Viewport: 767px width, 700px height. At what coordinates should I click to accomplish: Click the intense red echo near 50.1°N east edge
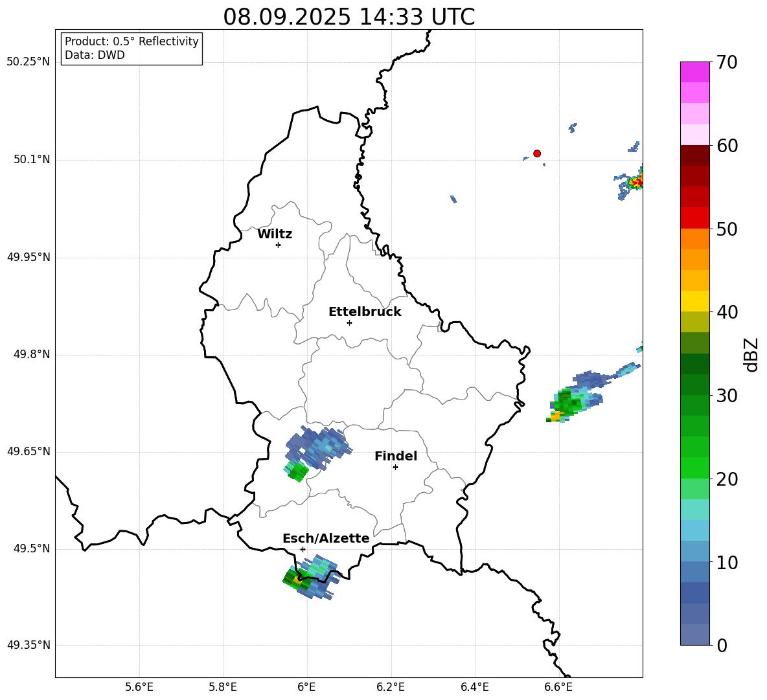pos(635,183)
